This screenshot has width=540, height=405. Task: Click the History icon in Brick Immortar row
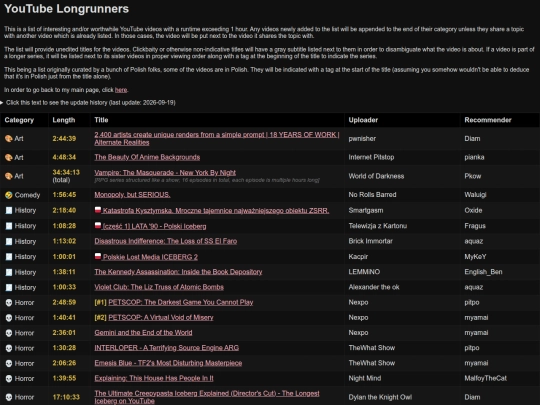pos(9,242)
